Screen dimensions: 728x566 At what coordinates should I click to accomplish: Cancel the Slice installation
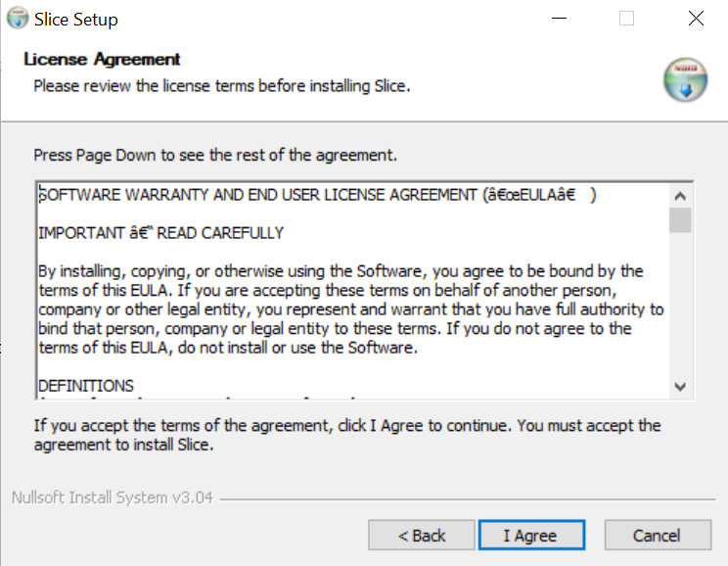[x=657, y=536]
